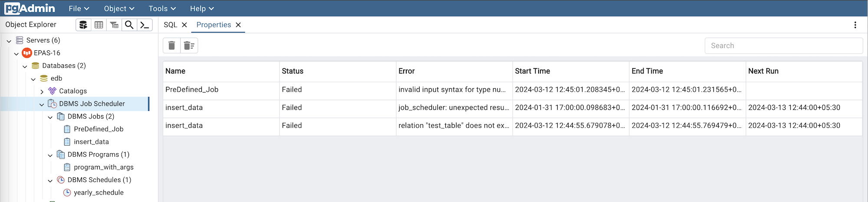Screen dimensions: 868x202
Task: Open the Object menu
Action: click(x=119, y=9)
